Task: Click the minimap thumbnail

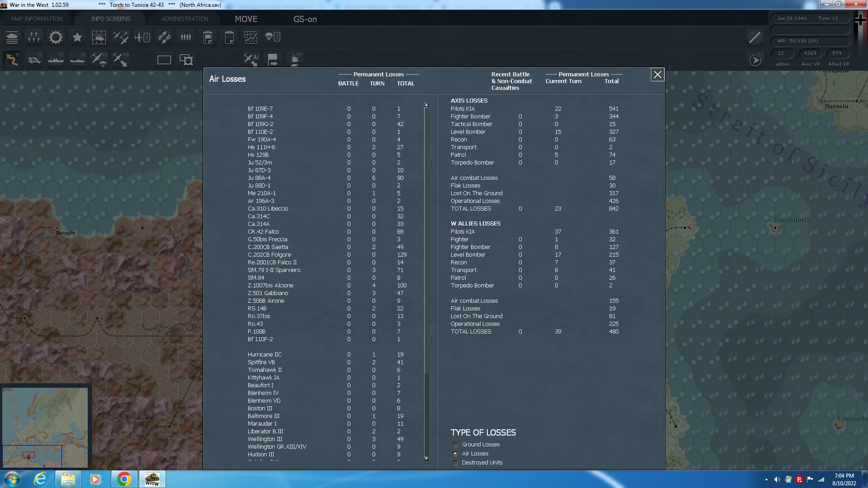Action: [45, 427]
